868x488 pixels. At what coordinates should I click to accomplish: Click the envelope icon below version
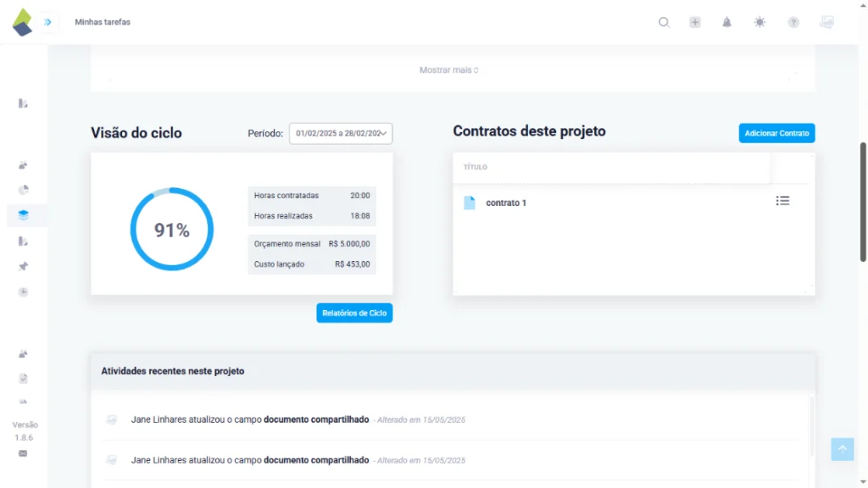tap(23, 453)
